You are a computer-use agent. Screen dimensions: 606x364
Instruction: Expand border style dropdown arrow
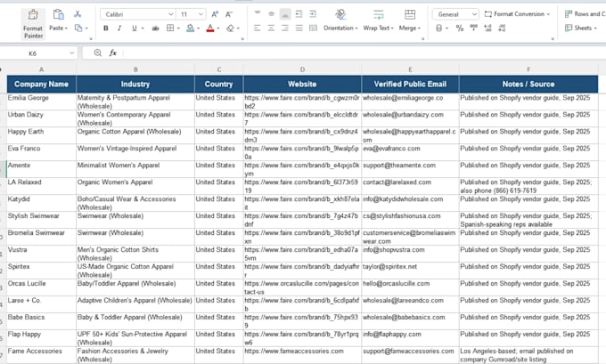click(178, 28)
